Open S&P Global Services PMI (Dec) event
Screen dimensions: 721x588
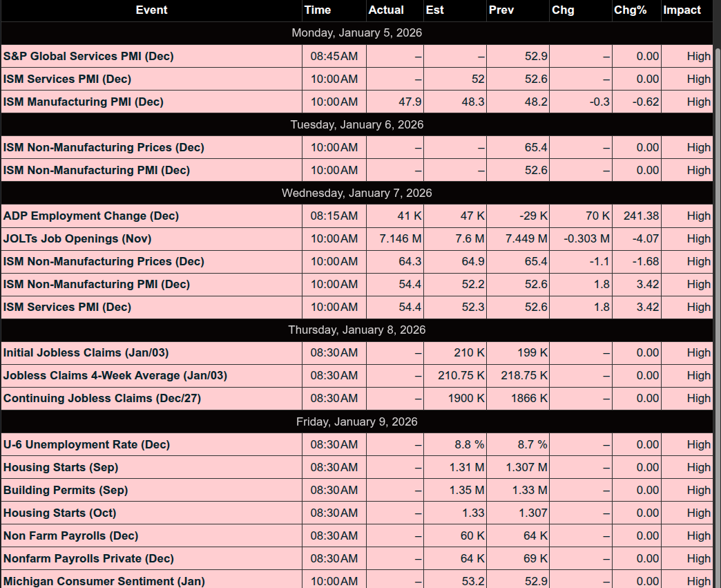pos(88,56)
